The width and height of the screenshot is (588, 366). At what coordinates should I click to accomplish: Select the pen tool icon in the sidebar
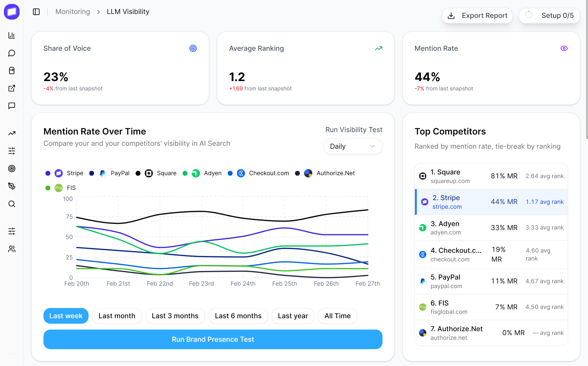tap(12, 186)
